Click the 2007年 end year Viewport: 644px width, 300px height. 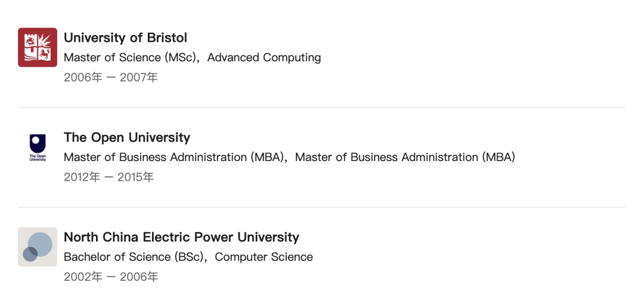click(139, 78)
